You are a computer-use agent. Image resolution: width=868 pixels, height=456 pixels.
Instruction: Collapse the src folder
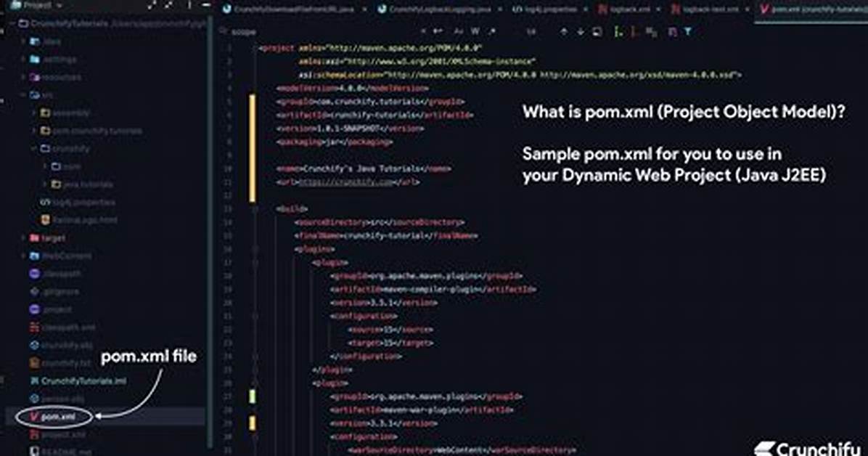24,94
